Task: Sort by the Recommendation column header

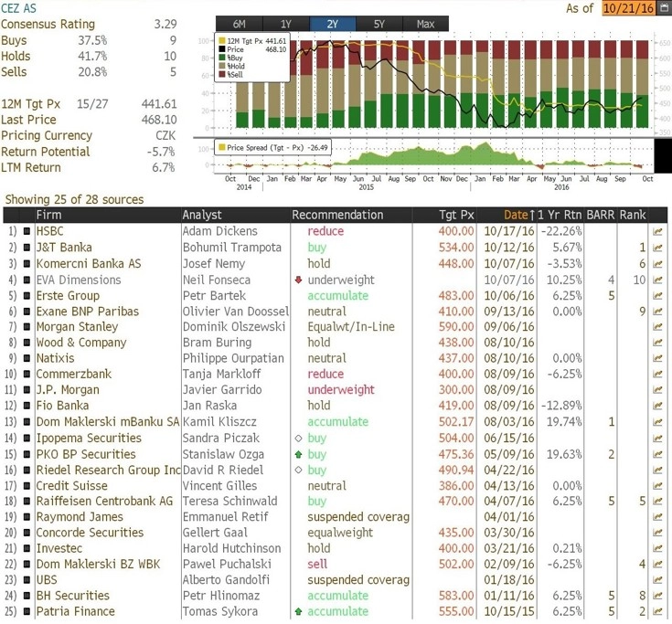Action: [x=337, y=215]
